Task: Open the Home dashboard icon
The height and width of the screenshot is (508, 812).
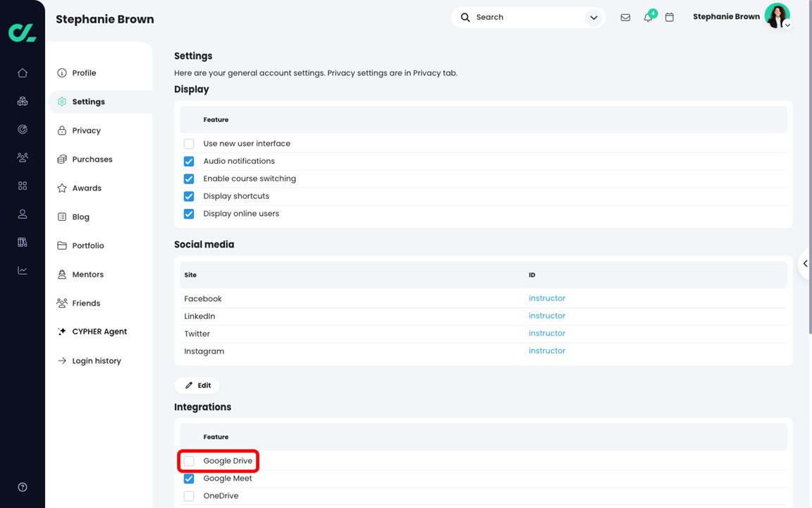Action: [22, 73]
